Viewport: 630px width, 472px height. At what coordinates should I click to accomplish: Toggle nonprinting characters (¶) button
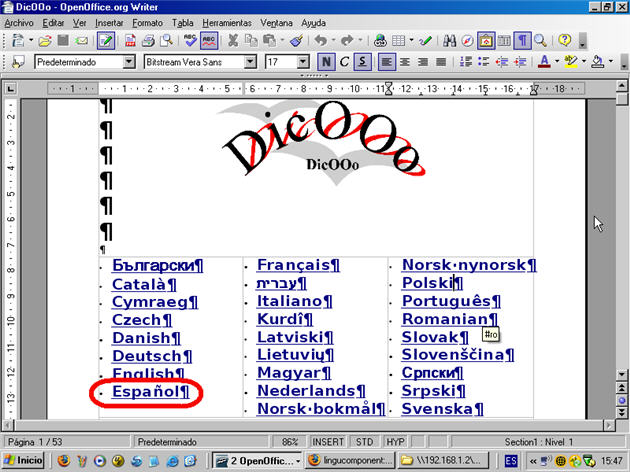(522, 41)
